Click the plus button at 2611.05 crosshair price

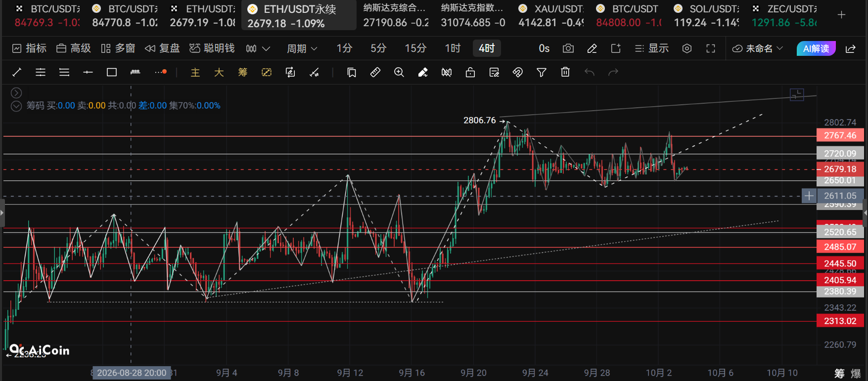[809, 196]
